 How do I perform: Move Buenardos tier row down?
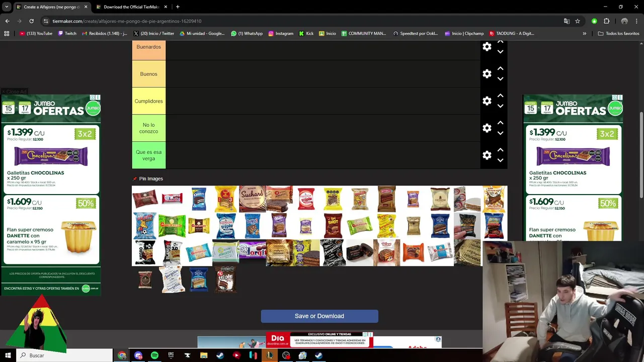pyautogui.click(x=500, y=52)
